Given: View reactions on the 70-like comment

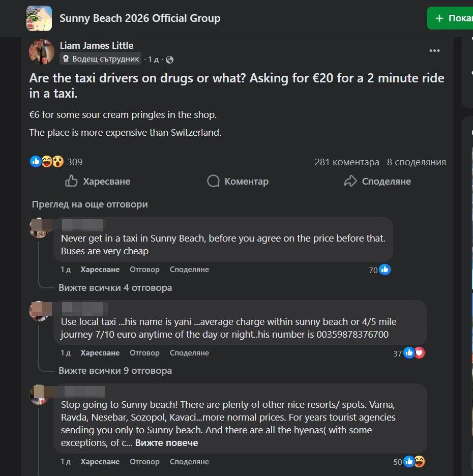Looking at the screenshot, I should coord(379,270).
